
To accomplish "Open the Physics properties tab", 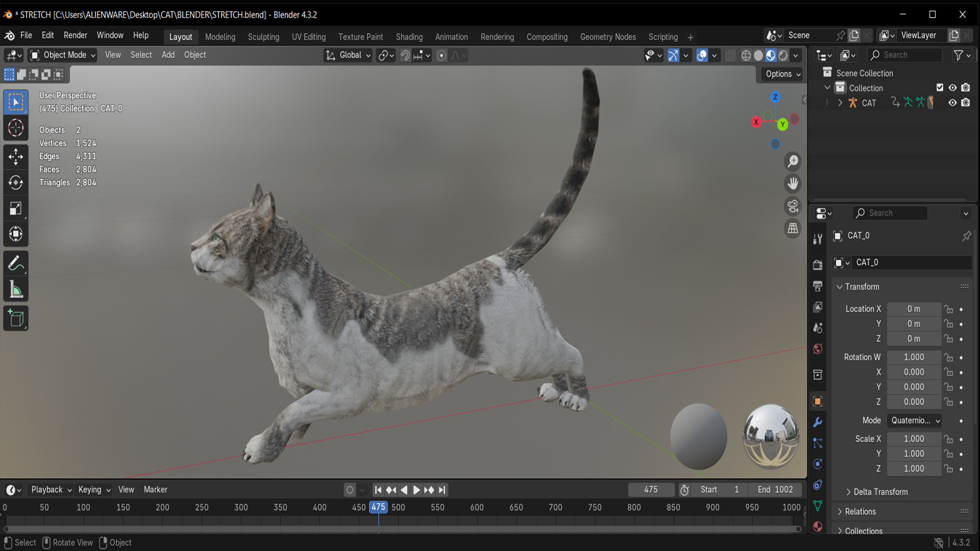I will click(x=817, y=464).
